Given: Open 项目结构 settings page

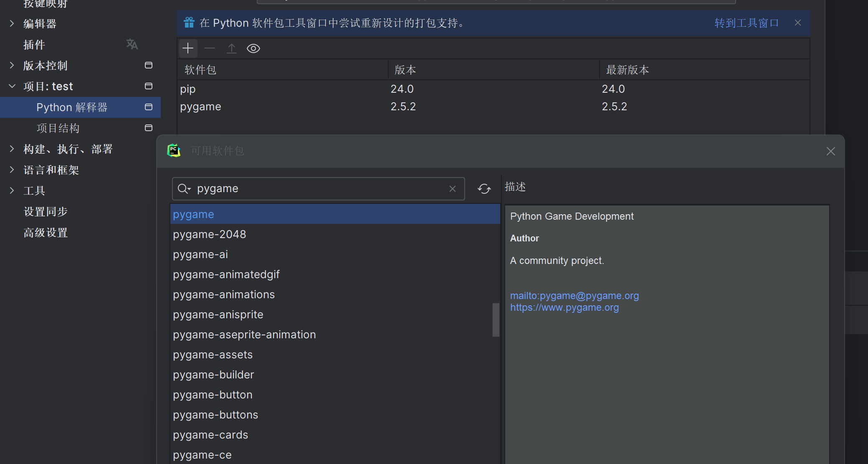Looking at the screenshot, I should (x=58, y=128).
